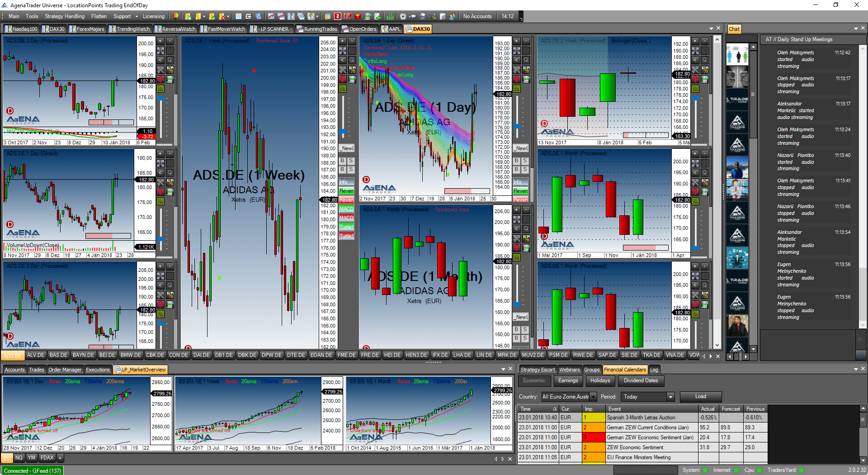Open the Order Manager tab
Image resolution: width=868 pixels, height=475 pixels.
tap(65, 370)
